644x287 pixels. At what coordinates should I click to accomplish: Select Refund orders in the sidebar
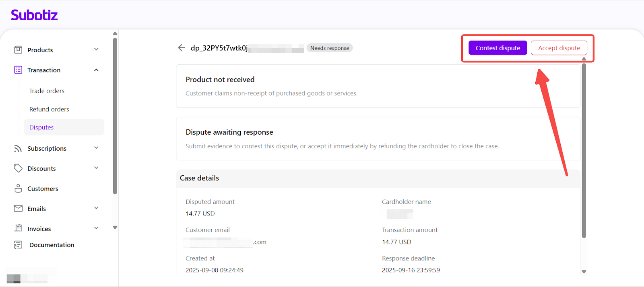pos(49,109)
